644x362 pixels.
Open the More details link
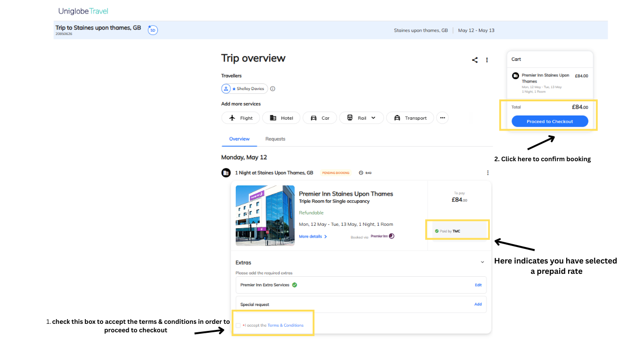click(313, 237)
